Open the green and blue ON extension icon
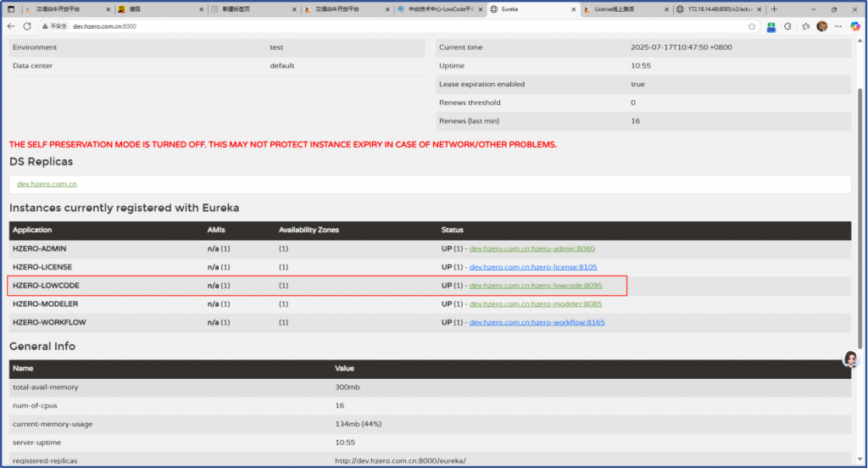The image size is (868, 468). [771, 26]
